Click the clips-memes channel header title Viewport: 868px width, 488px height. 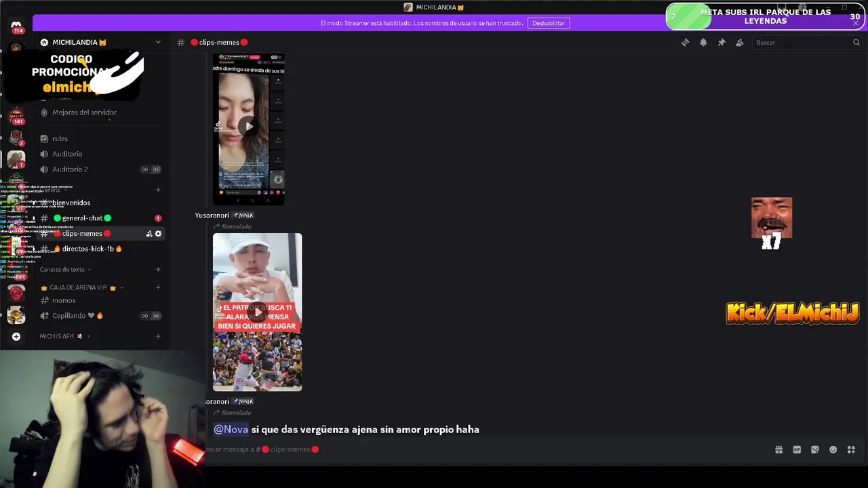point(219,42)
